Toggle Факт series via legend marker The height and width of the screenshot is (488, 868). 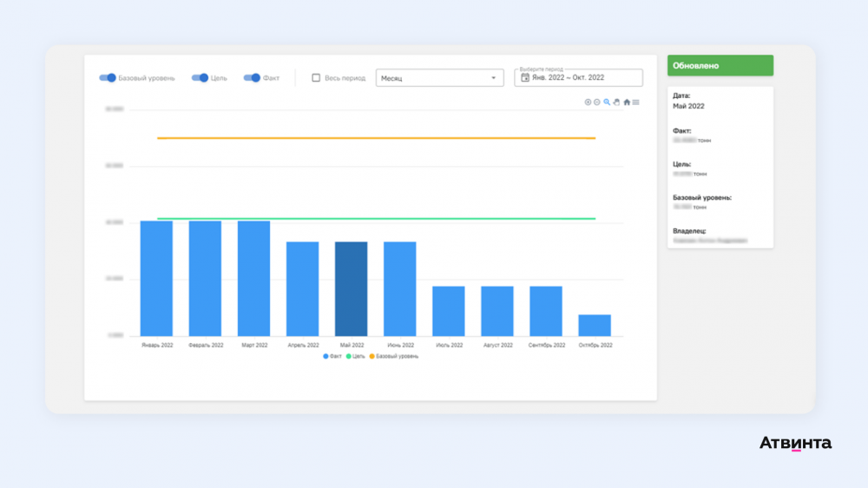(325, 356)
